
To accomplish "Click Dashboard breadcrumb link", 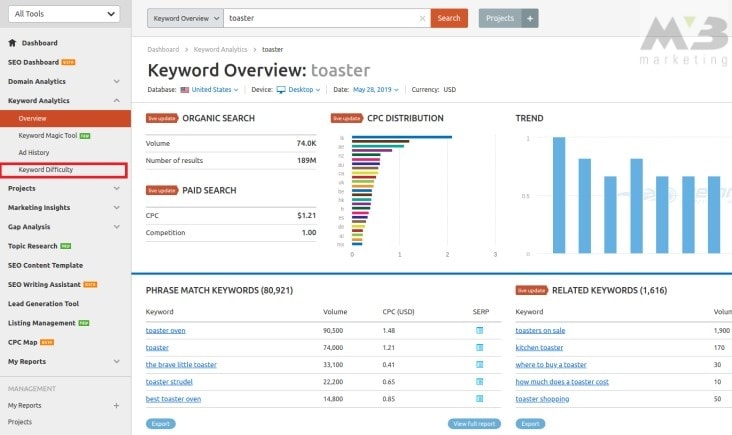I will click(163, 49).
